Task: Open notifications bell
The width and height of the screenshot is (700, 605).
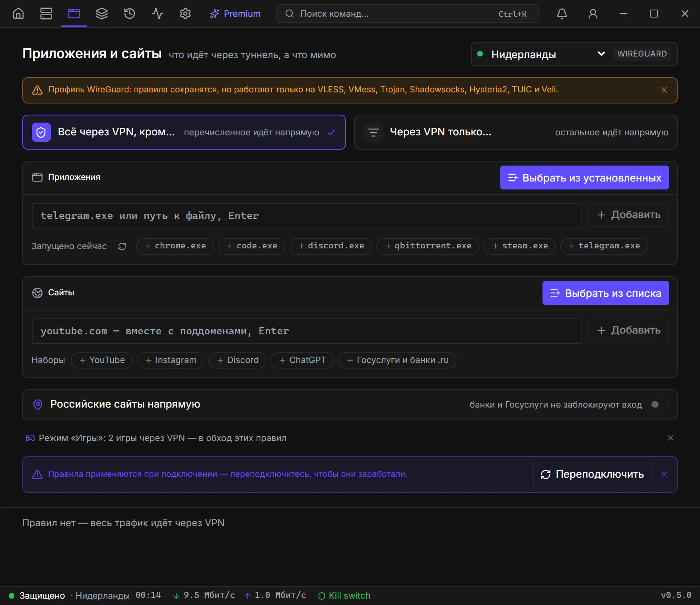Action: click(x=562, y=14)
